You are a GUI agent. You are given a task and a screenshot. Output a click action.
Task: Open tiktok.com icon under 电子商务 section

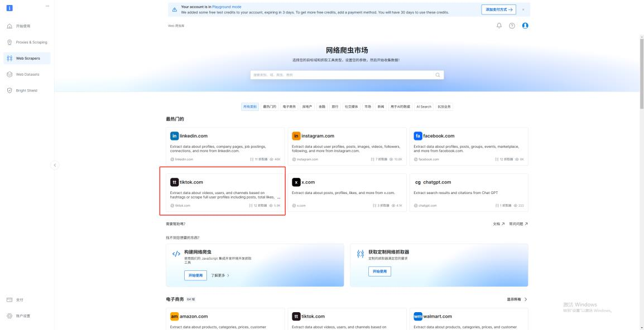pos(296,317)
